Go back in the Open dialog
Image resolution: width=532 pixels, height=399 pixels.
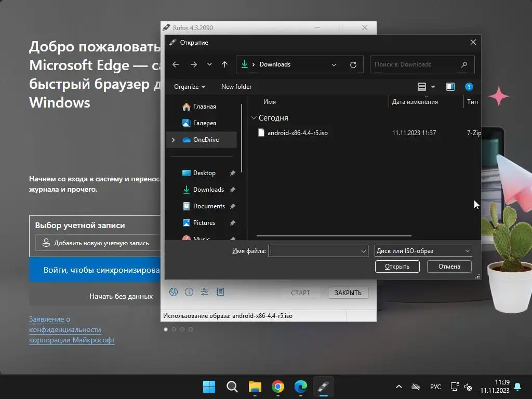point(176,64)
